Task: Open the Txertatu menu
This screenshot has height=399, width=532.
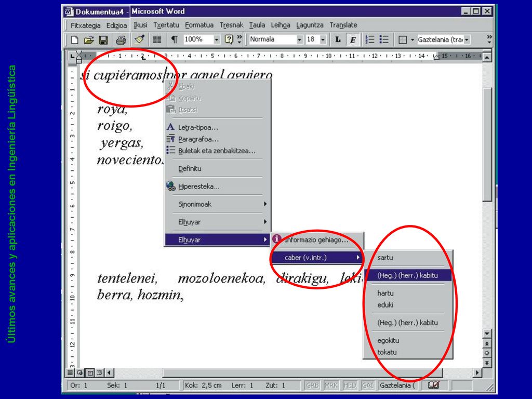Action: (x=166, y=25)
